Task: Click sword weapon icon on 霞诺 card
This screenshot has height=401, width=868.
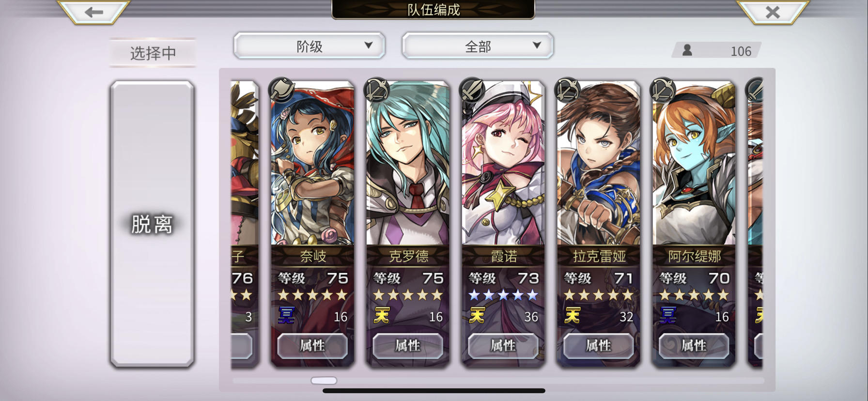Action: coord(471,89)
